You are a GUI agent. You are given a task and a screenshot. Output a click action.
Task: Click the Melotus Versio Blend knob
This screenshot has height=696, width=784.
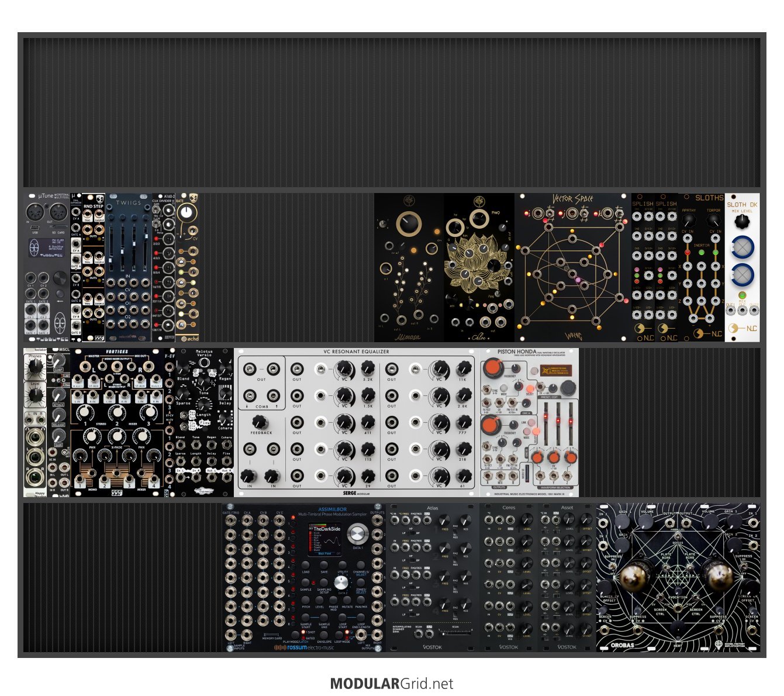click(182, 368)
